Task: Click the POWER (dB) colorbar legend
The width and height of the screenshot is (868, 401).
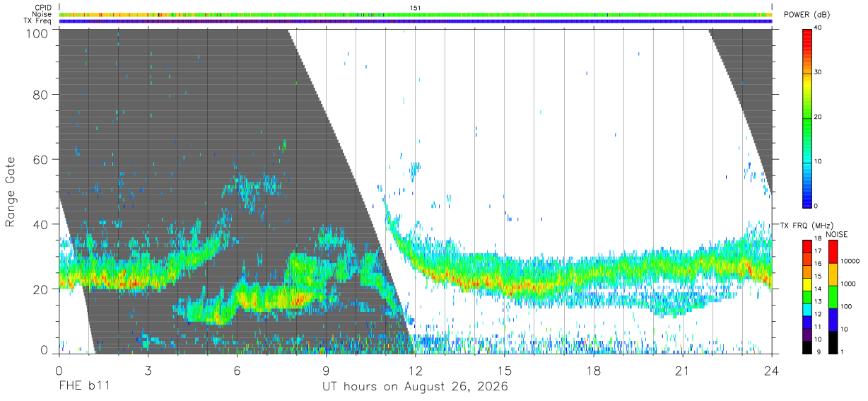Action: (x=807, y=117)
